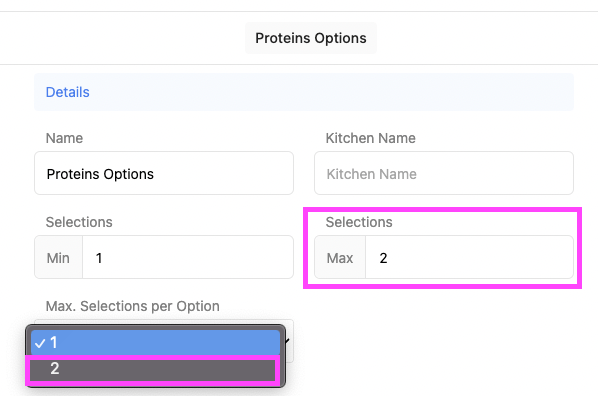Click the Selections label above Max
598x396 pixels.
click(359, 222)
